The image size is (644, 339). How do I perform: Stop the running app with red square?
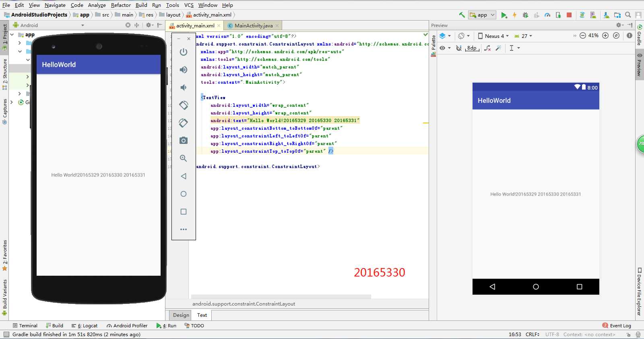(x=569, y=15)
